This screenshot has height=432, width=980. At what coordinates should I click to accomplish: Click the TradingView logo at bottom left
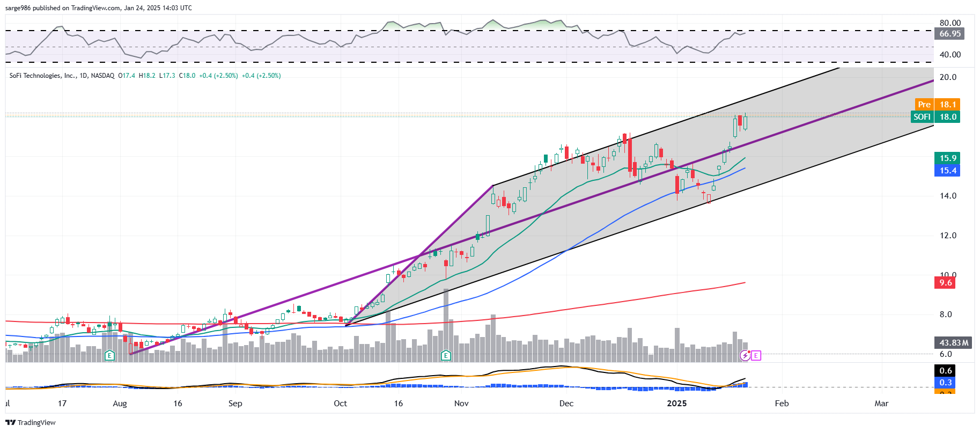(31, 422)
